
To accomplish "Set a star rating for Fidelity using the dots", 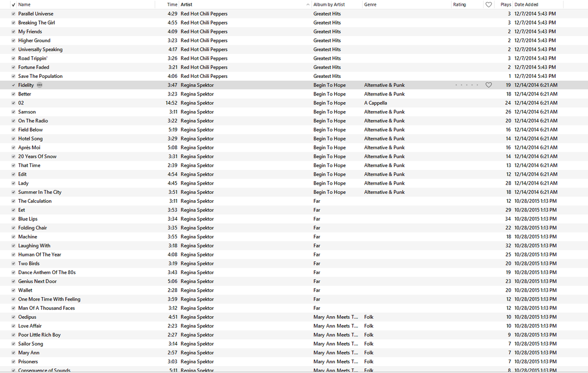I will (466, 85).
